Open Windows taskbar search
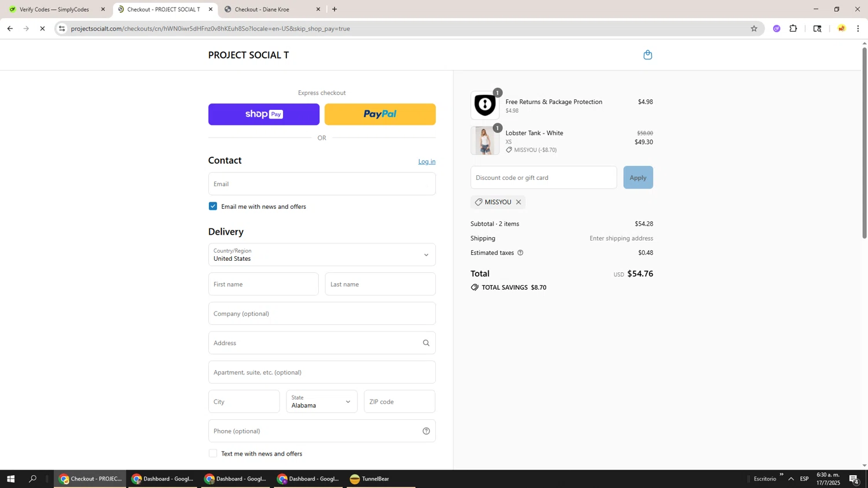868x488 pixels. [x=32, y=479]
